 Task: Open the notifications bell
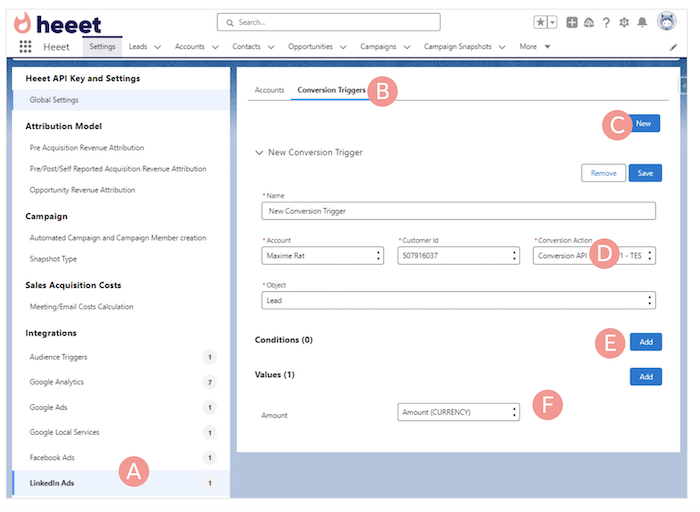[642, 22]
